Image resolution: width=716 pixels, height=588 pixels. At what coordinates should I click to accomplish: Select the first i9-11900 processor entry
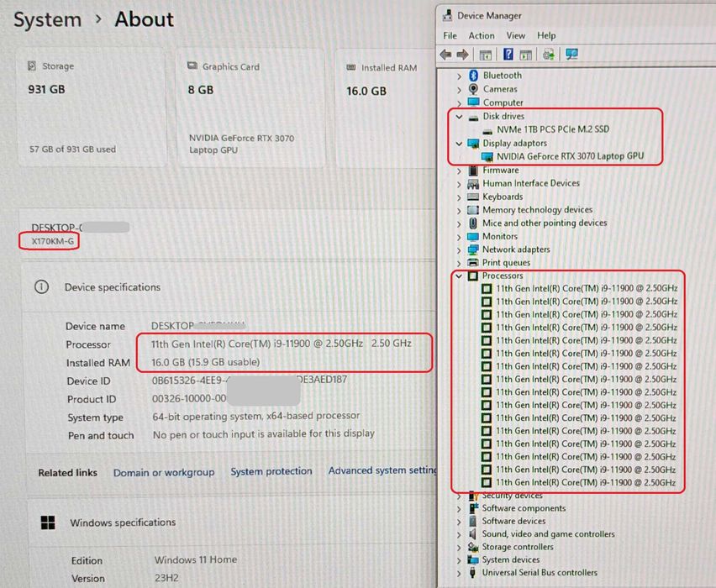click(587, 288)
